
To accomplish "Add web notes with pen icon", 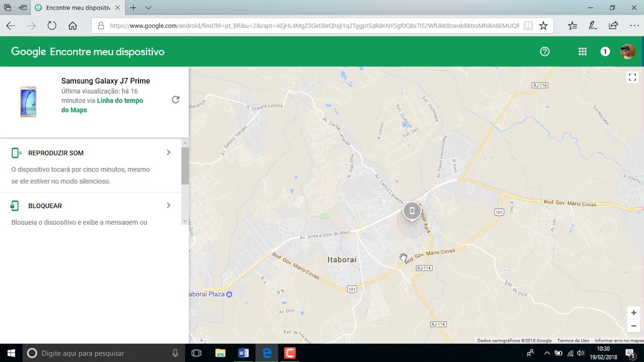I will (593, 26).
